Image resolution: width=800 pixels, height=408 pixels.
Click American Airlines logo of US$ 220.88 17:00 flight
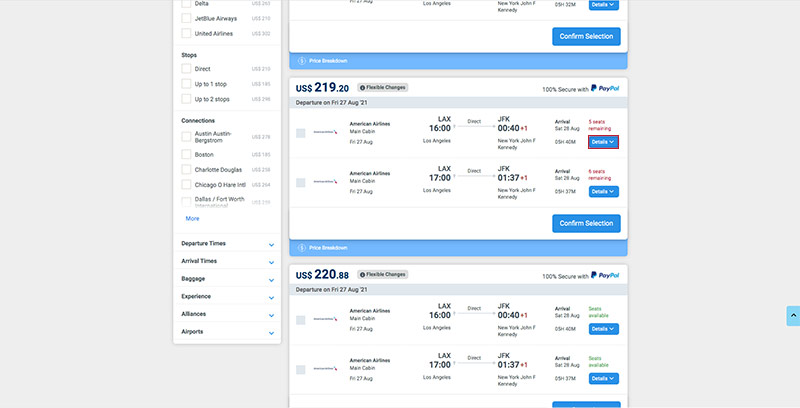coord(325,369)
